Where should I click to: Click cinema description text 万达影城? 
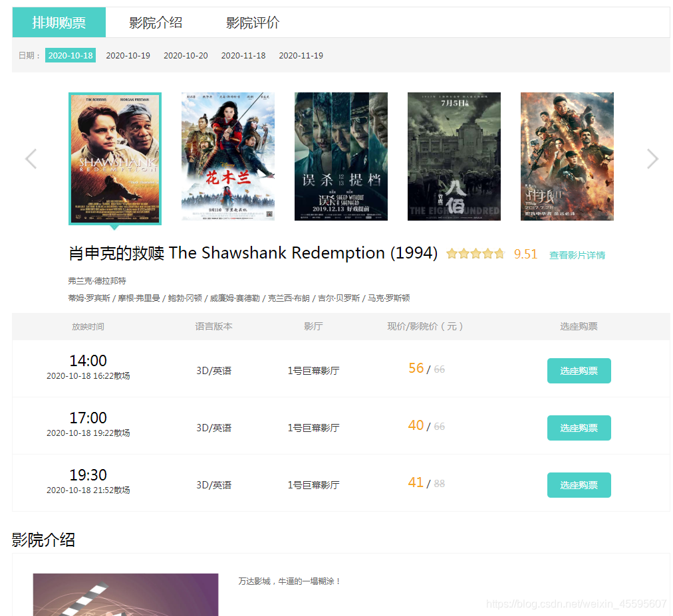(290, 581)
